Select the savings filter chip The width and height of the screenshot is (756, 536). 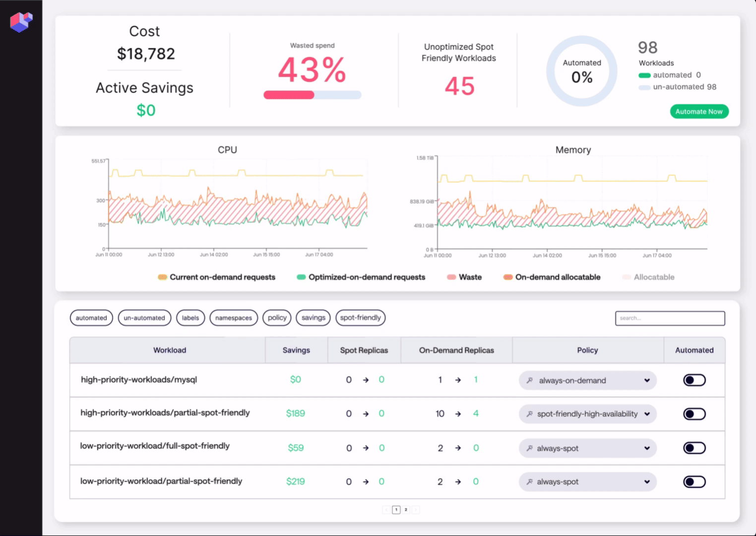[x=314, y=318]
